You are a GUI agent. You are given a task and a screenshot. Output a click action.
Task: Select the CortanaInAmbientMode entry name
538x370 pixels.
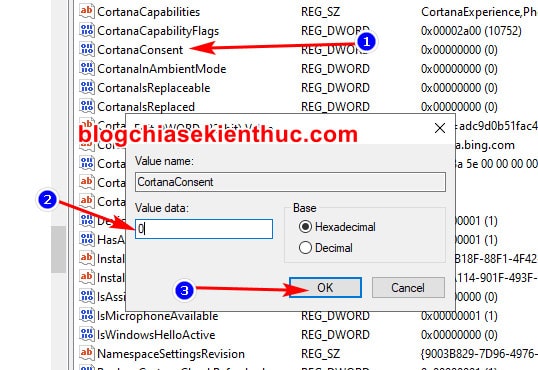click(162, 69)
